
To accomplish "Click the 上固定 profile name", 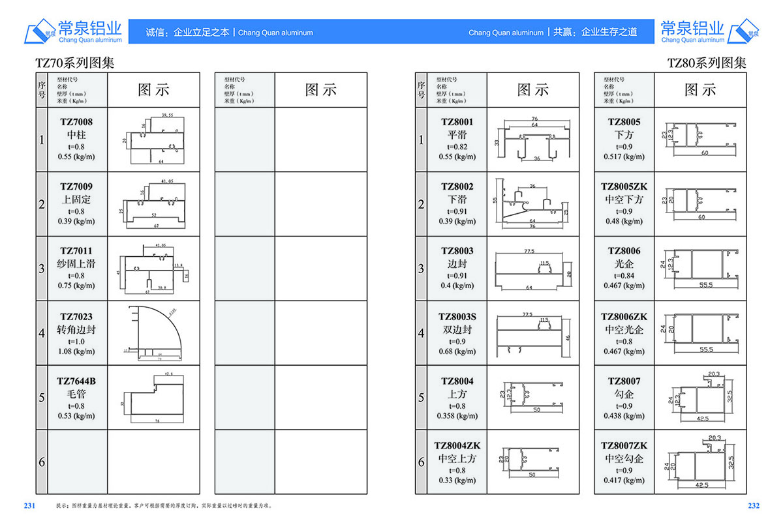I will click(76, 199).
